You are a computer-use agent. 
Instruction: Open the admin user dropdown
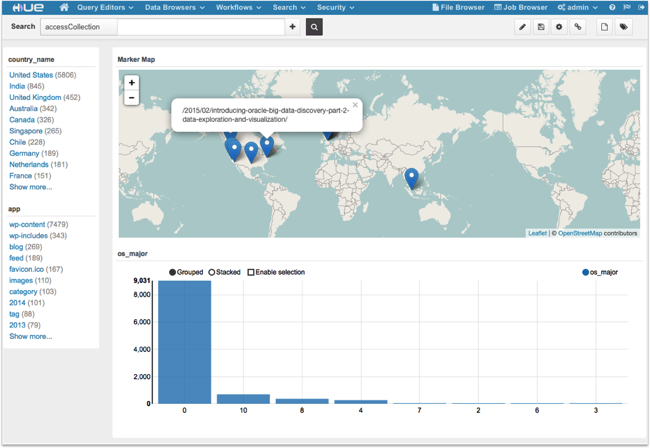coord(577,7)
